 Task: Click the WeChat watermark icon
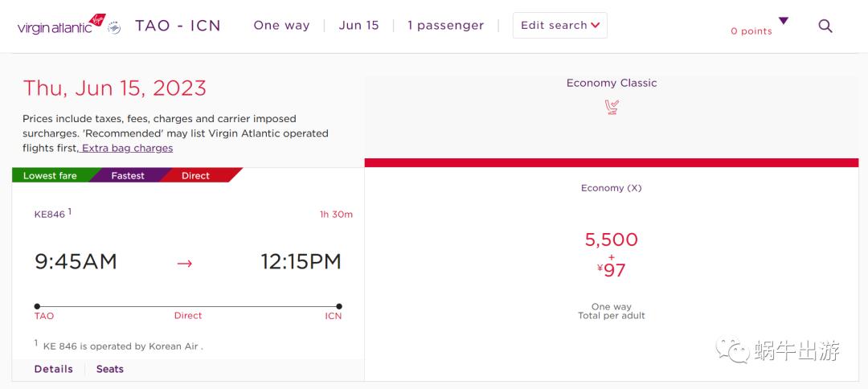[x=732, y=350]
